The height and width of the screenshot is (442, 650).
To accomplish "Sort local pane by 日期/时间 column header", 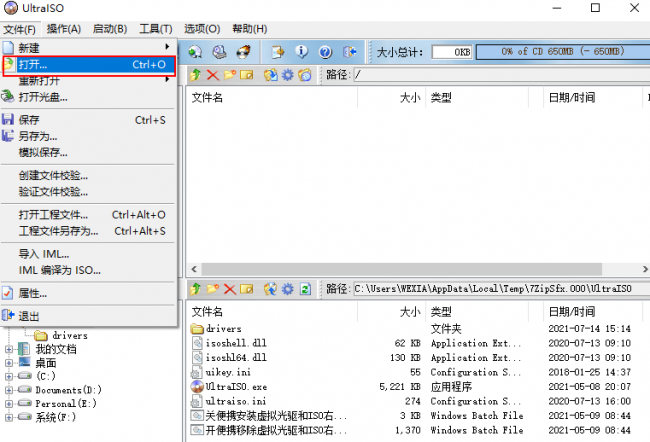I will click(x=592, y=311).
